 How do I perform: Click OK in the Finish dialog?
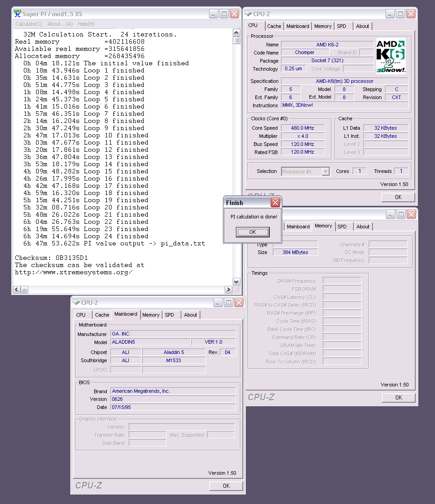(253, 232)
